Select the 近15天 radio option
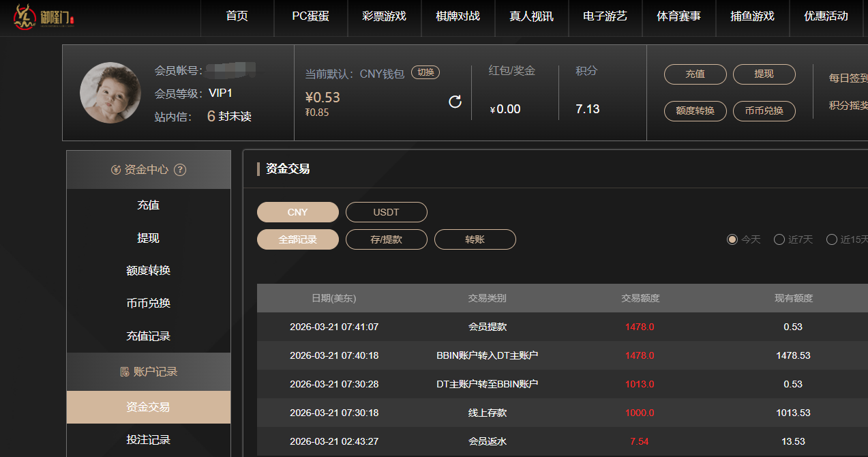 tap(831, 239)
